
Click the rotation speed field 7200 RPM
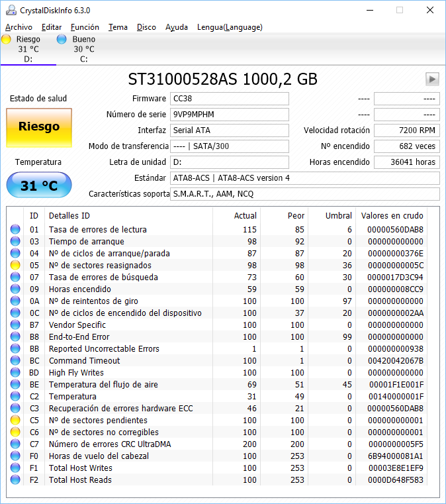tap(407, 130)
